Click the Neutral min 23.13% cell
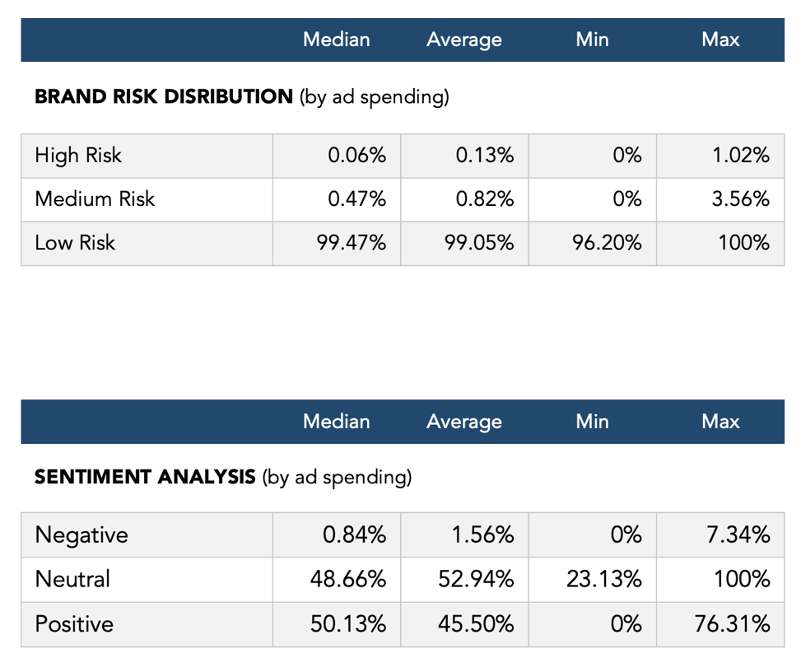This screenshot has height=672, width=801. click(x=604, y=579)
